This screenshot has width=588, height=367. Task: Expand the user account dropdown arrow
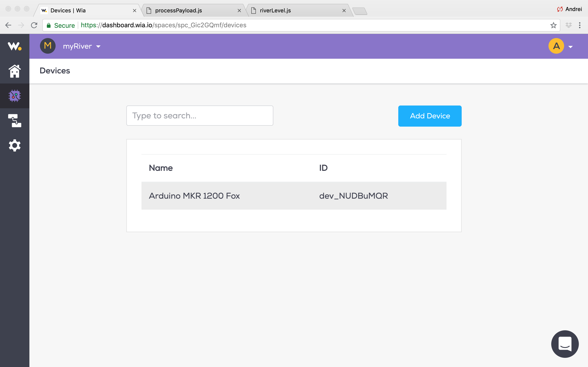coord(571,47)
